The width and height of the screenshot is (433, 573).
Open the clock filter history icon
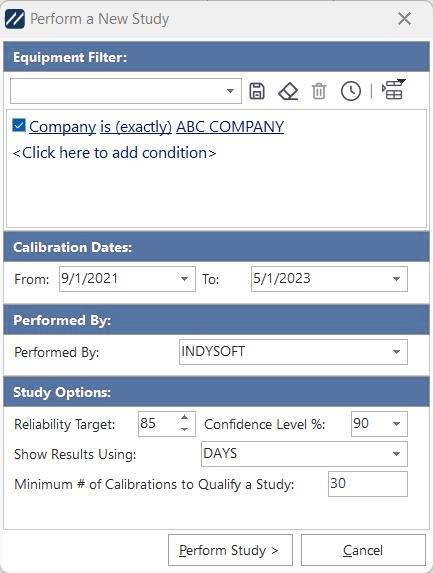pyautogui.click(x=351, y=91)
